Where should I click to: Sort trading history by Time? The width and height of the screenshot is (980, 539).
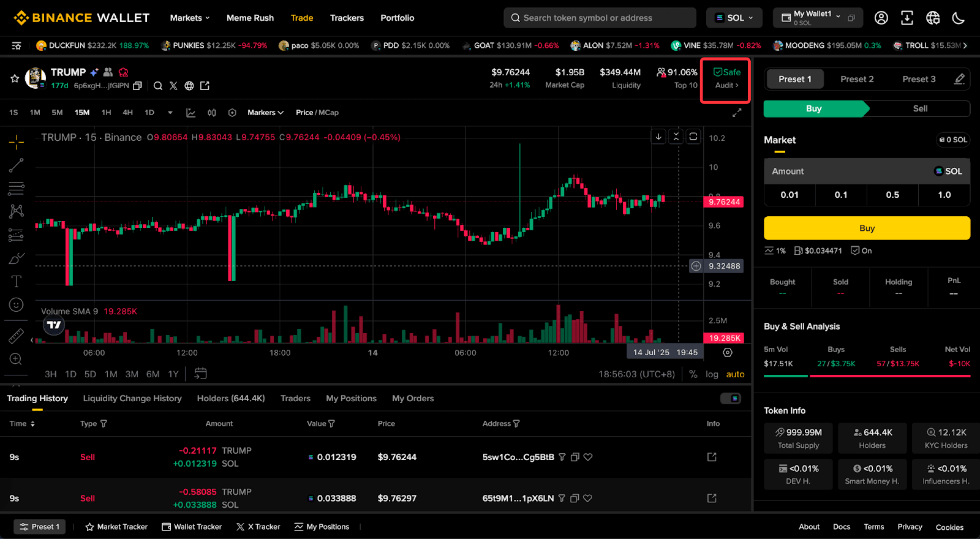click(x=22, y=424)
